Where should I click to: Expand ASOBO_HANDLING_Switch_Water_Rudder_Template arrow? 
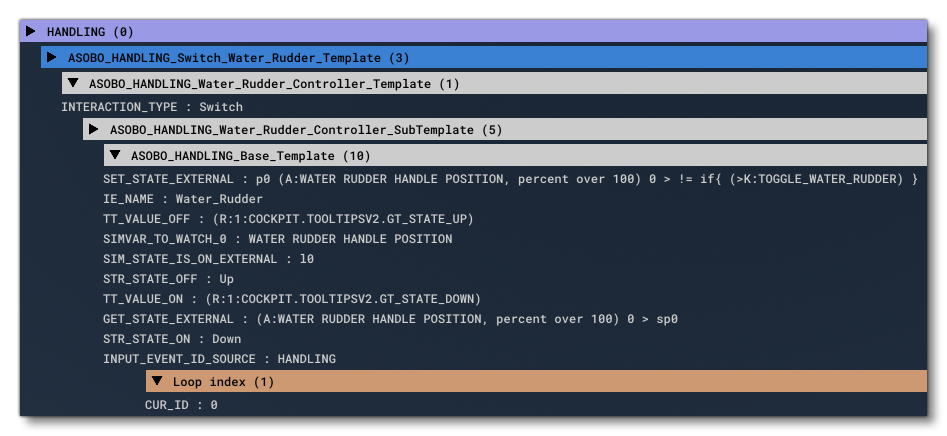coord(52,58)
